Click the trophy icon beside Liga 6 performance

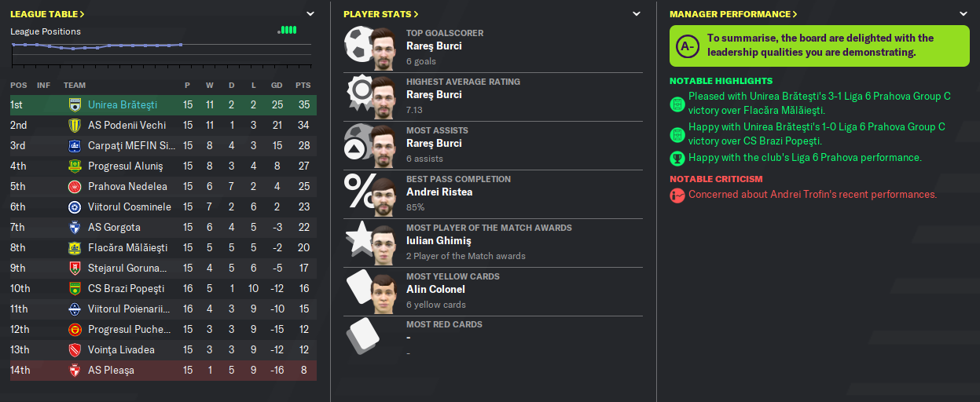coord(677,158)
